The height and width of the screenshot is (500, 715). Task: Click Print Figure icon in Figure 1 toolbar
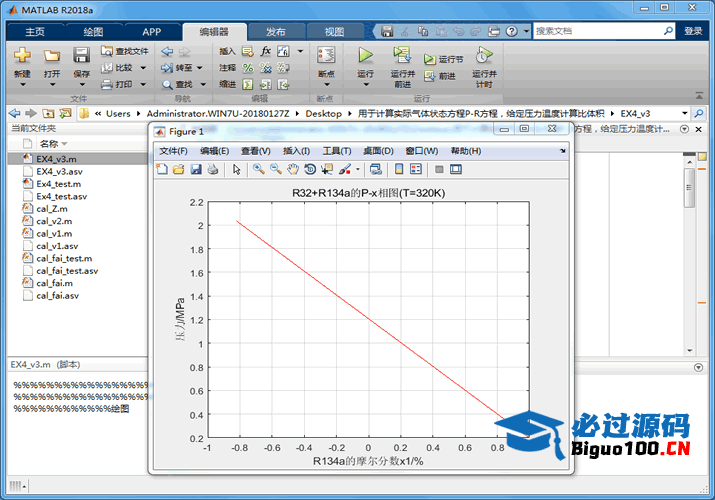click(x=212, y=169)
